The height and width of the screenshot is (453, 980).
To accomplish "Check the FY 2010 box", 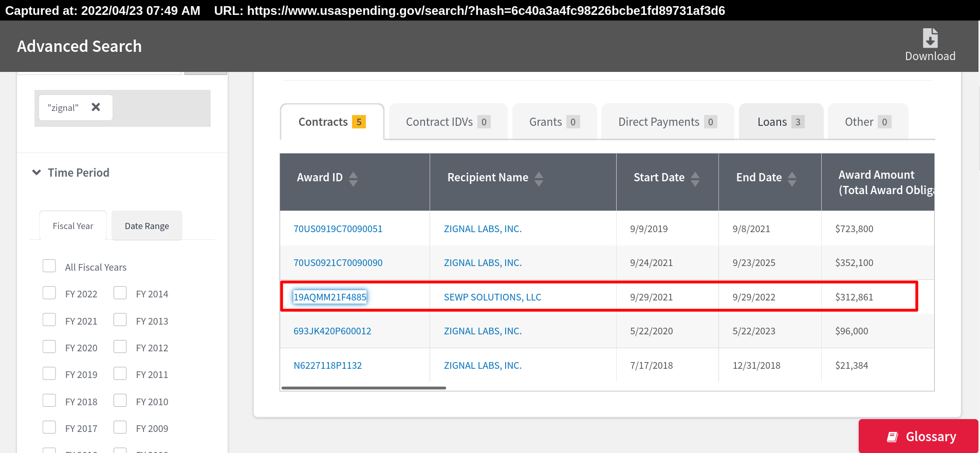I will coord(120,401).
